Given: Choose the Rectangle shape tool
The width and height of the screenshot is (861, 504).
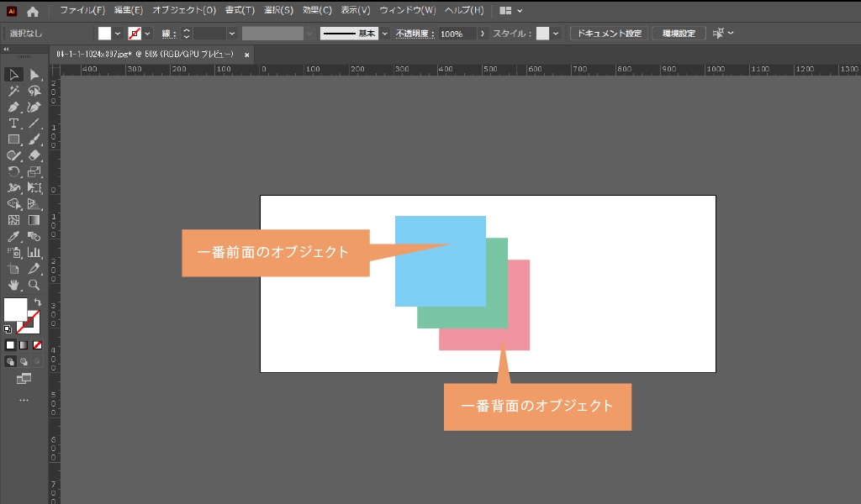Looking at the screenshot, I should pos(13,139).
